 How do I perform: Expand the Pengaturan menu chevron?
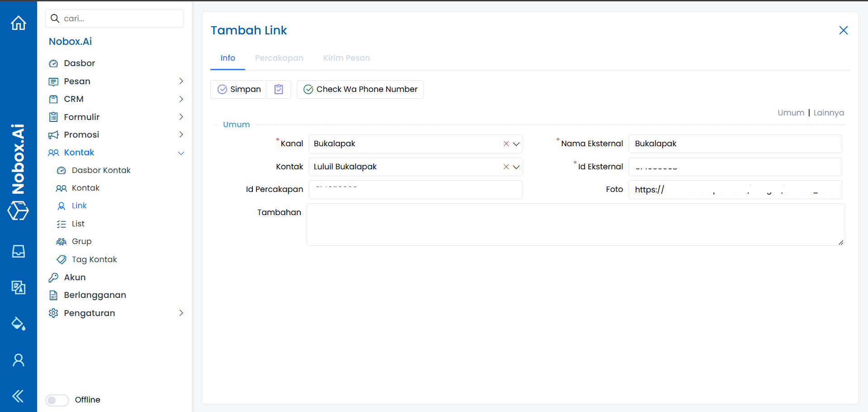[181, 313]
